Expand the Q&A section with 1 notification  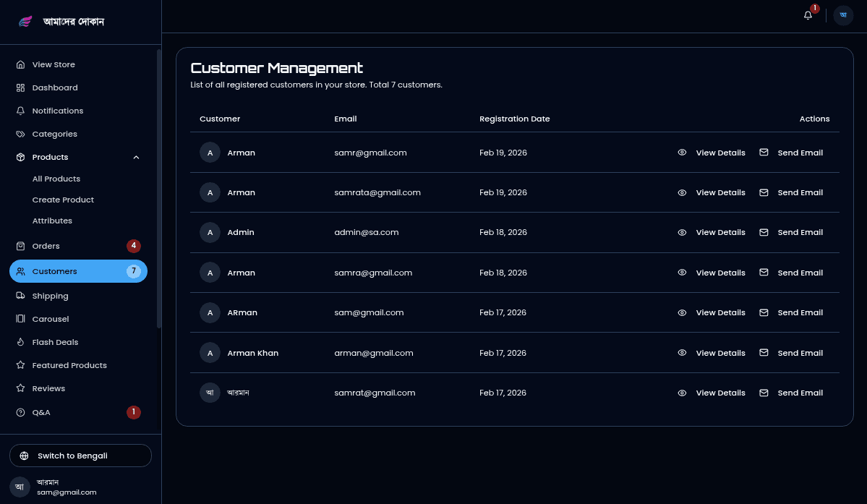click(x=41, y=412)
